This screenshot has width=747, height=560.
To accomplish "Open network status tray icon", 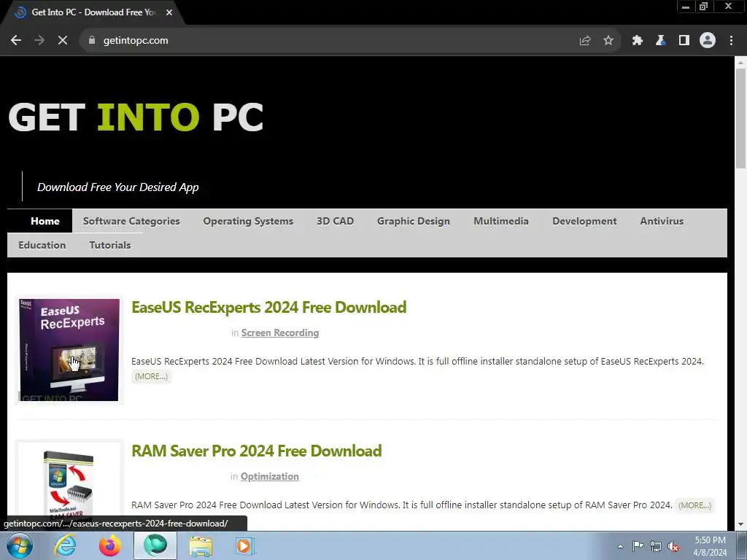I will (656, 546).
